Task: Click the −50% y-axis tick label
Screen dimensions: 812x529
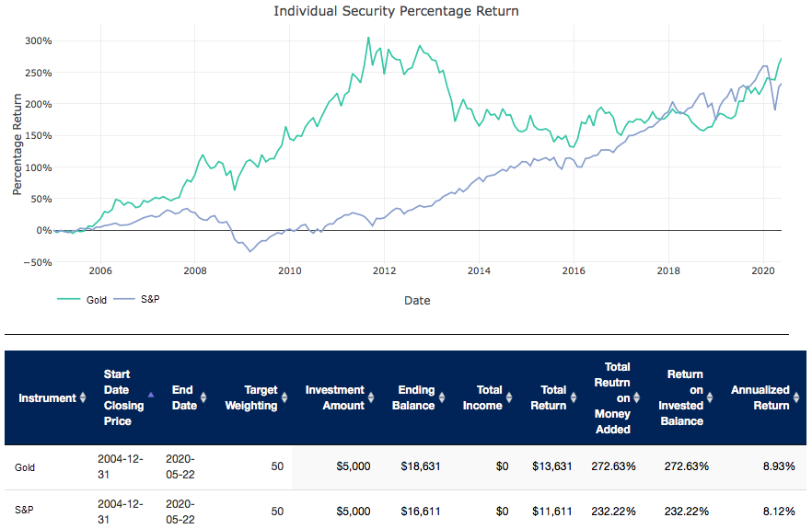Action: 37,262
